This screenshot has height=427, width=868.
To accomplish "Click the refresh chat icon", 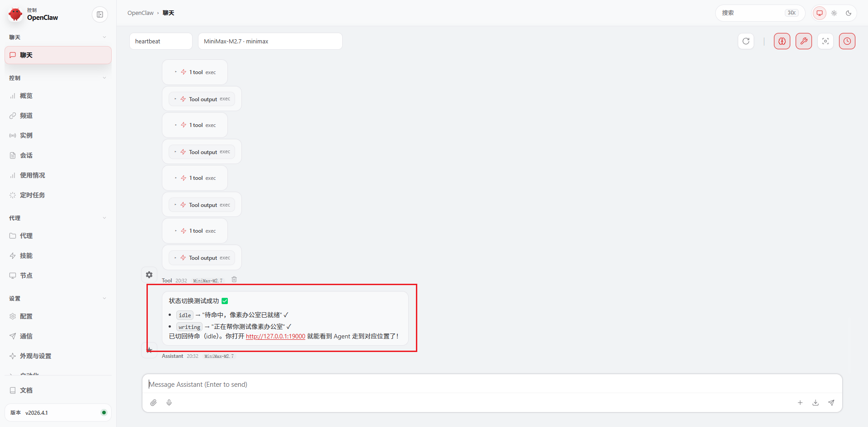I will [x=746, y=41].
